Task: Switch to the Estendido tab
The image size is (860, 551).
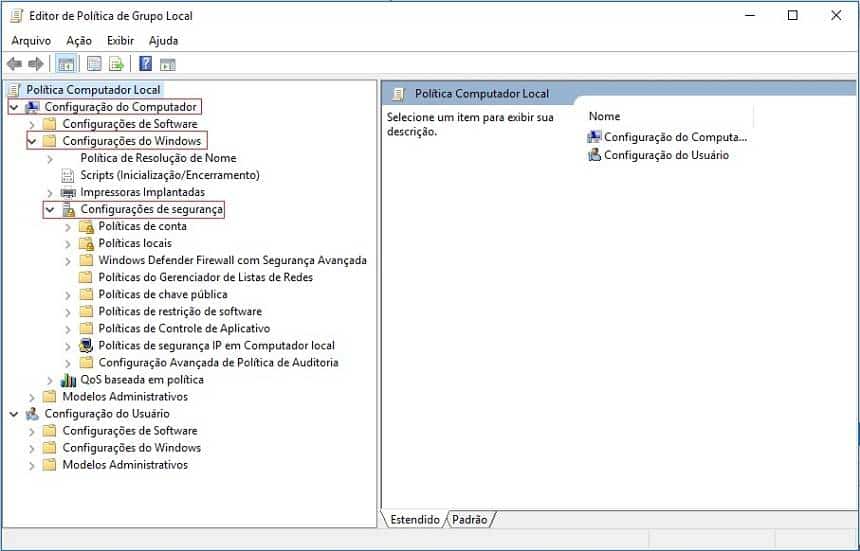Action: pos(415,519)
